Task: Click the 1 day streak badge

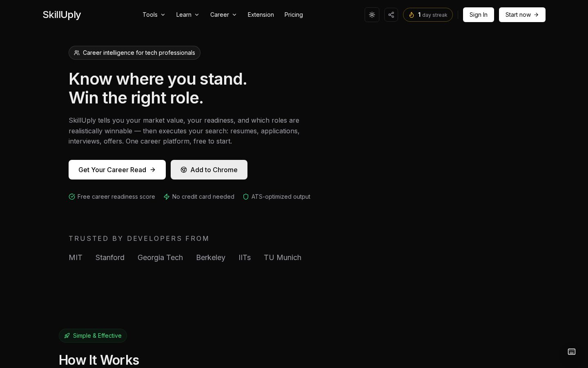Action: [x=428, y=15]
